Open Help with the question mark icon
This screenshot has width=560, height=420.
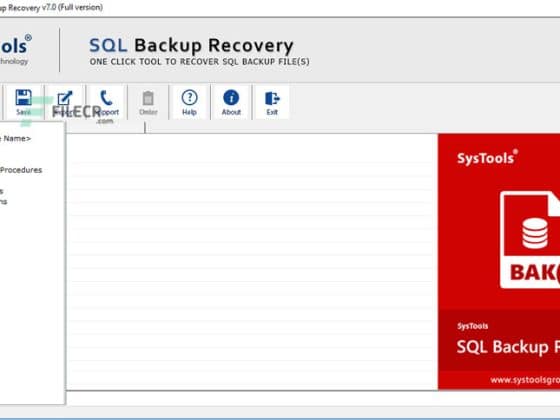pyautogui.click(x=189, y=98)
